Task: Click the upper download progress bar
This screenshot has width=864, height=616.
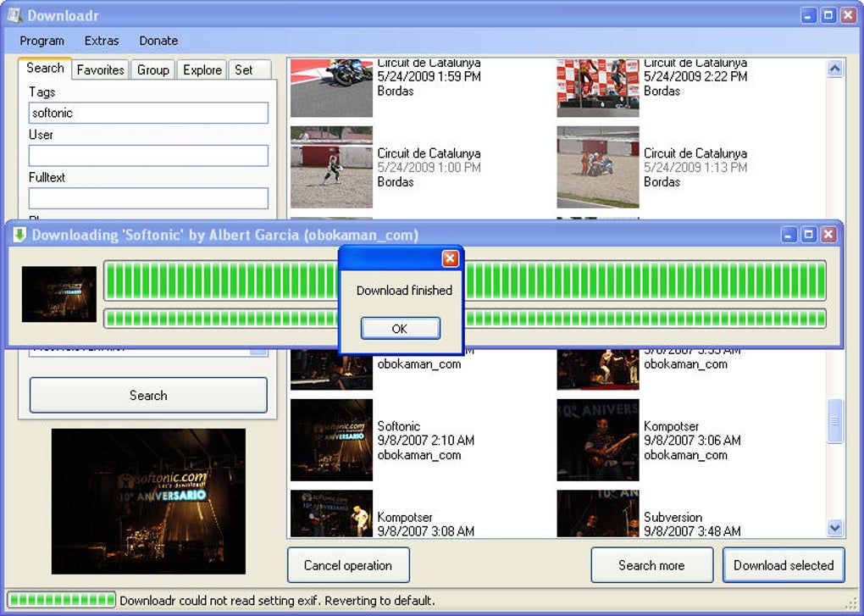Action: 465,281
